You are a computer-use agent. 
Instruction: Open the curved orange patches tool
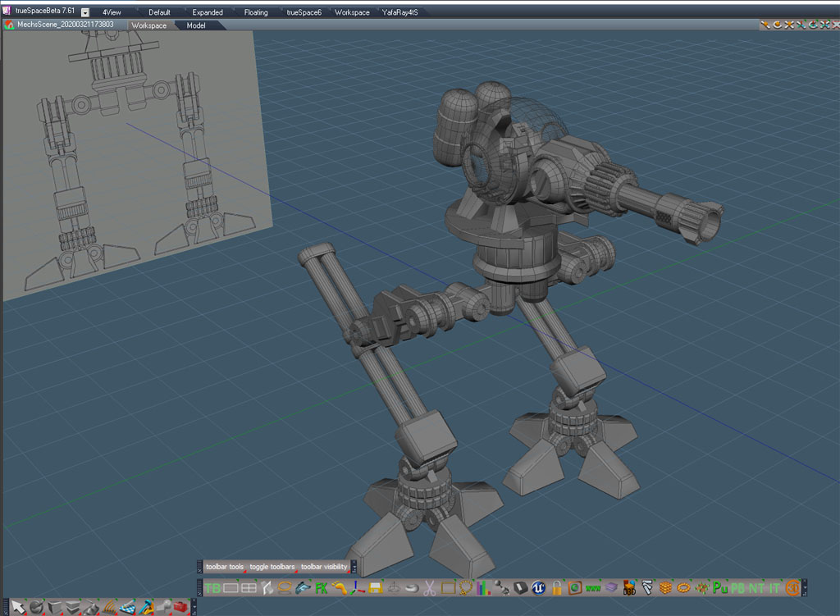point(109,607)
